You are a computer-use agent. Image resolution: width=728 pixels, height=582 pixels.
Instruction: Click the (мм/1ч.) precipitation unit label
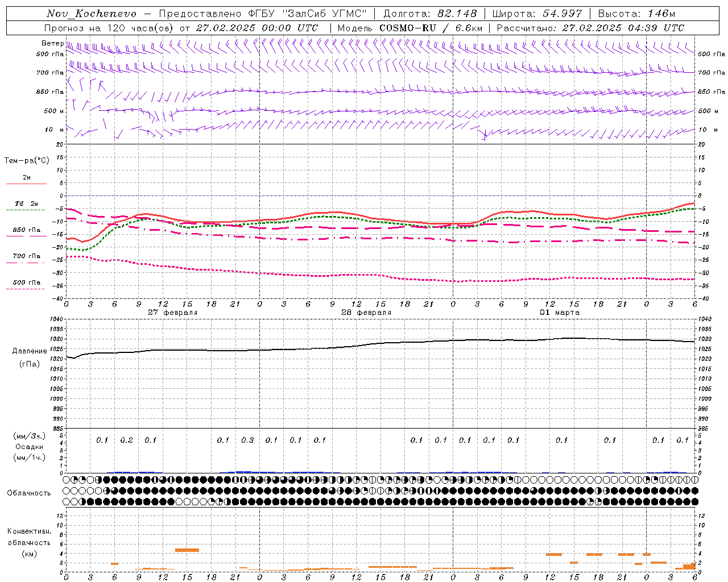coord(30,458)
